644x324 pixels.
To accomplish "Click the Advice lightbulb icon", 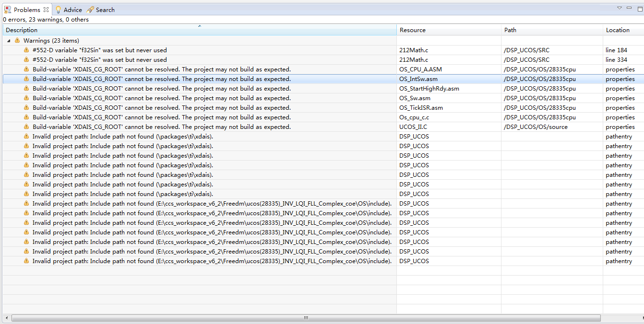I will tap(58, 10).
